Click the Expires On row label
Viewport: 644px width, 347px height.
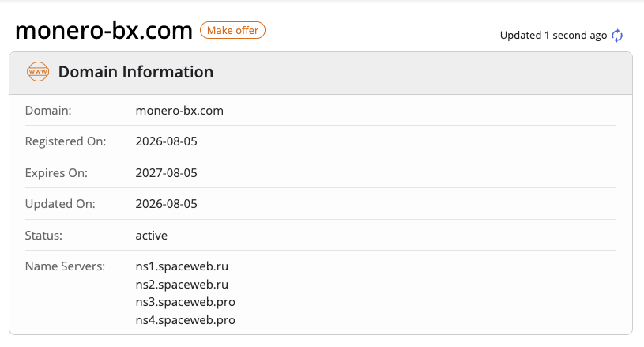click(x=56, y=173)
